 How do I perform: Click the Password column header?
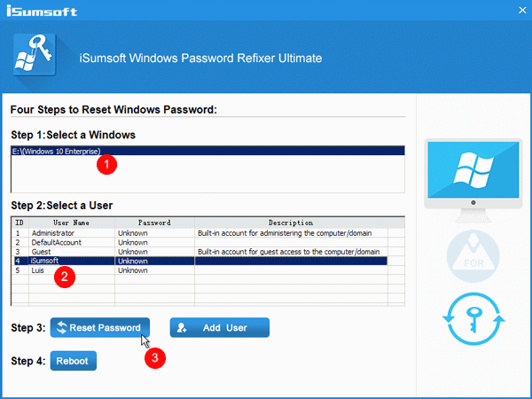click(154, 223)
